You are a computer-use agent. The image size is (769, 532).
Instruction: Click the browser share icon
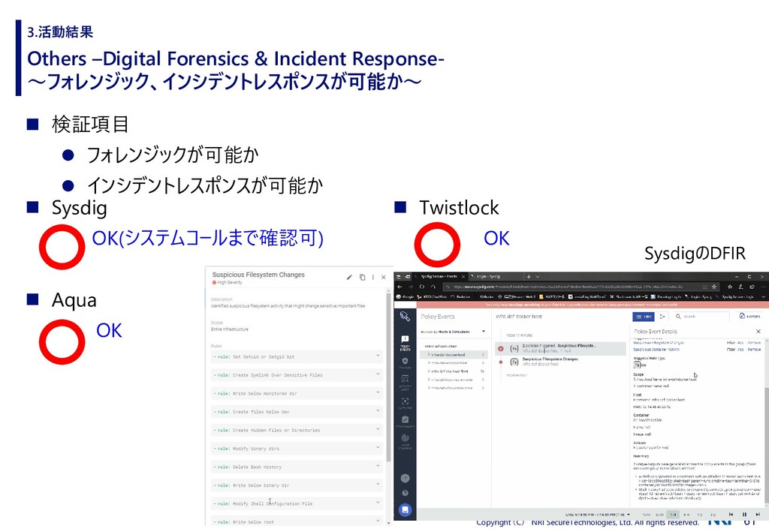coord(751,287)
